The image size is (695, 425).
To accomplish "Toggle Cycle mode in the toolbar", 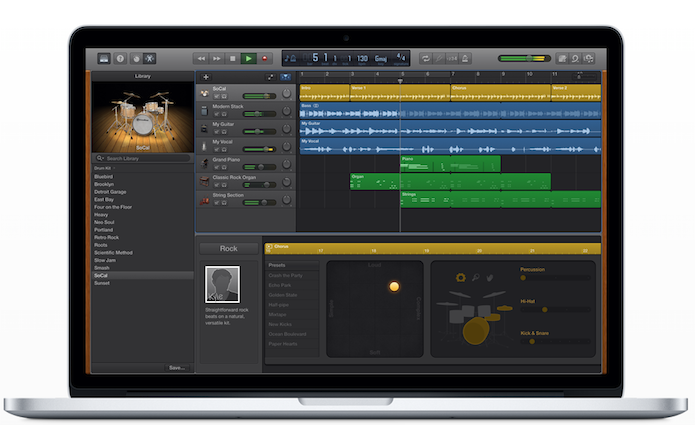I will click(x=426, y=58).
